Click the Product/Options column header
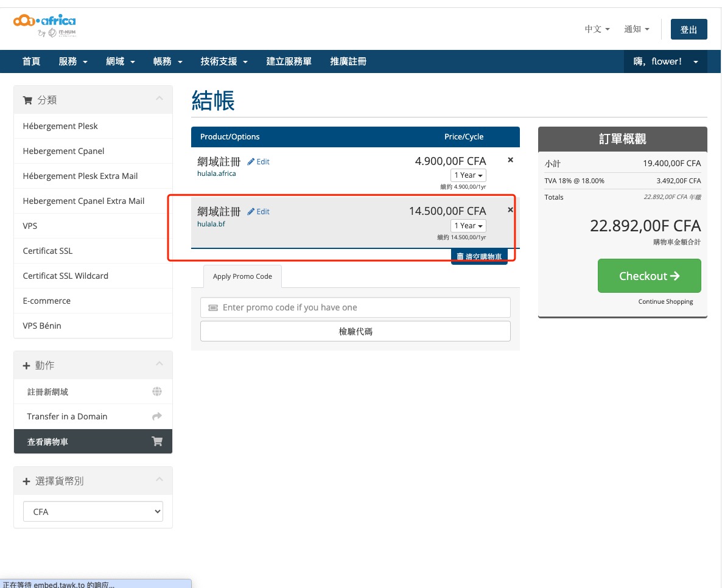Screen dimensions: 722x588 pos(230,137)
